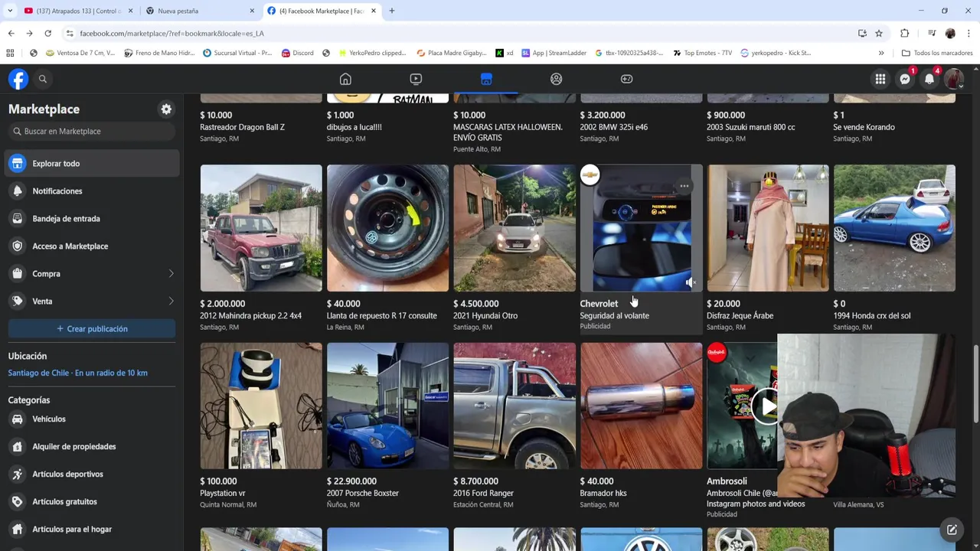980x551 pixels.
Task: Change location Santiago de Chile radius link
Action: [77, 373]
